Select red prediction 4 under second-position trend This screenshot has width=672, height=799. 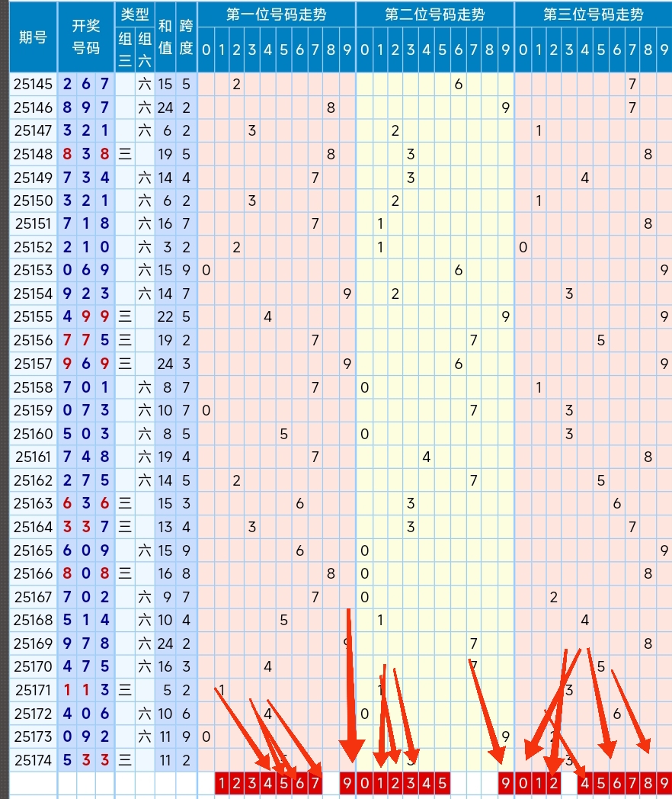(426, 783)
